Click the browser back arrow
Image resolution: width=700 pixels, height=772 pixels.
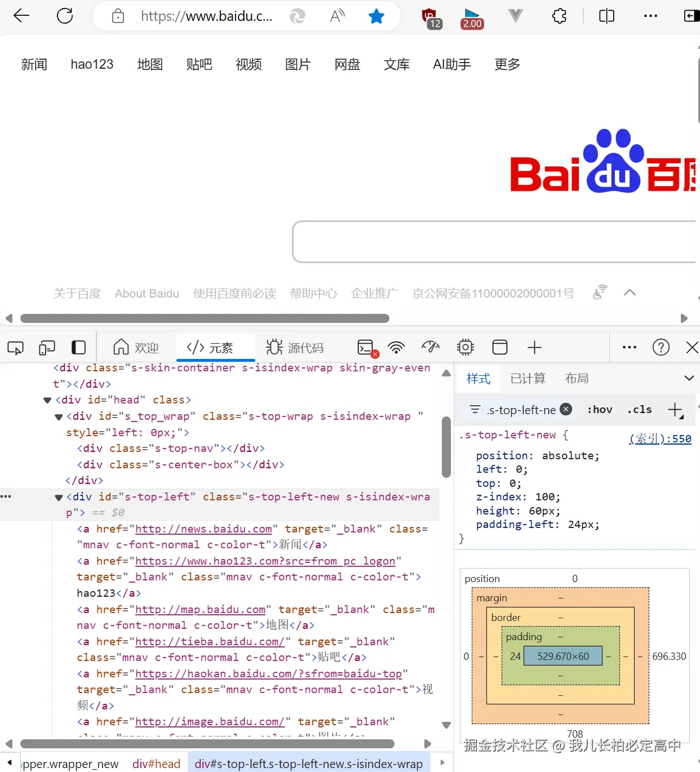[21, 16]
